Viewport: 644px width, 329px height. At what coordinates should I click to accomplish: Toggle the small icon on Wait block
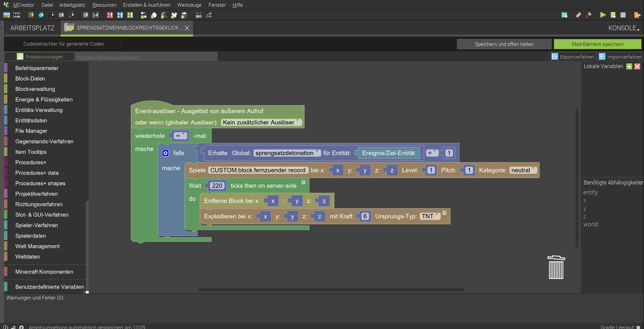pos(303,182)
